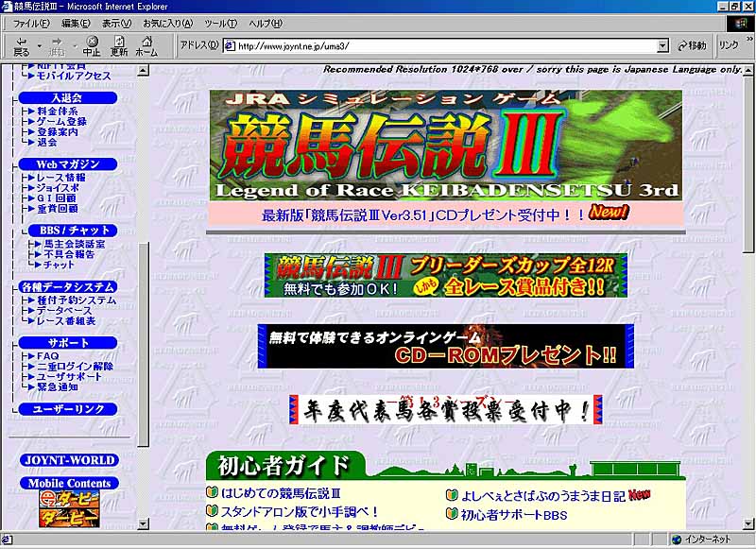This screenshot has width=756, height=549.
Task: Click the main page scroll-down arrow
Action: click(747, 523)
